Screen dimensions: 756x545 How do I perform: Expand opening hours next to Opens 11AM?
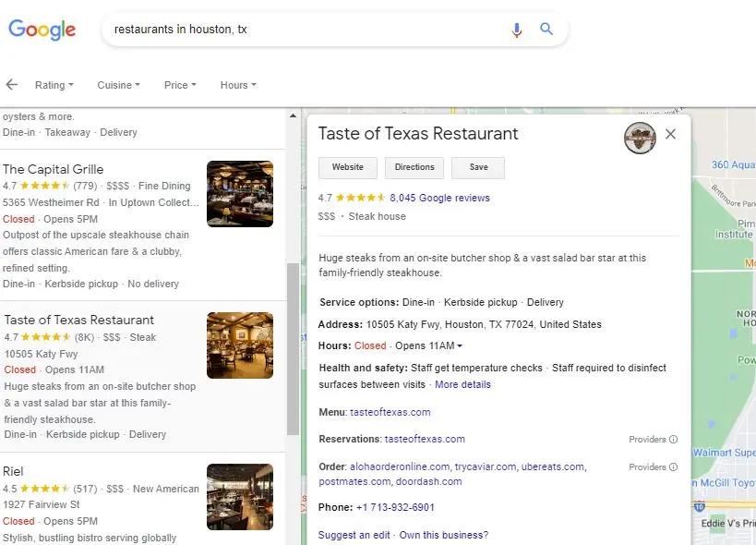tap(460, 345)
